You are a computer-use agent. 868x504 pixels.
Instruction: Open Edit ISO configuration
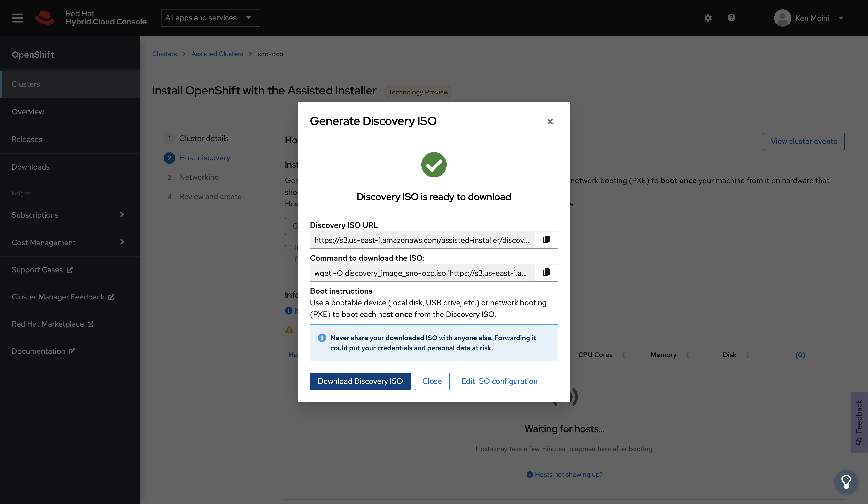499,381
